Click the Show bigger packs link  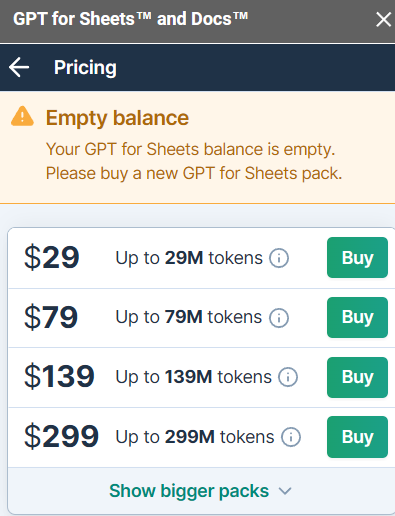(189, 491)
